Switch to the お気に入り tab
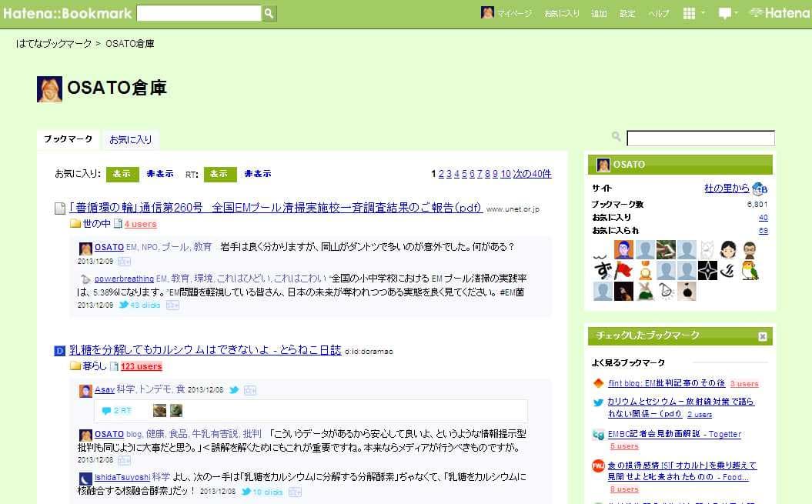Image resolution: width=812 pixels, height=504 pixels. pos(130,139)
